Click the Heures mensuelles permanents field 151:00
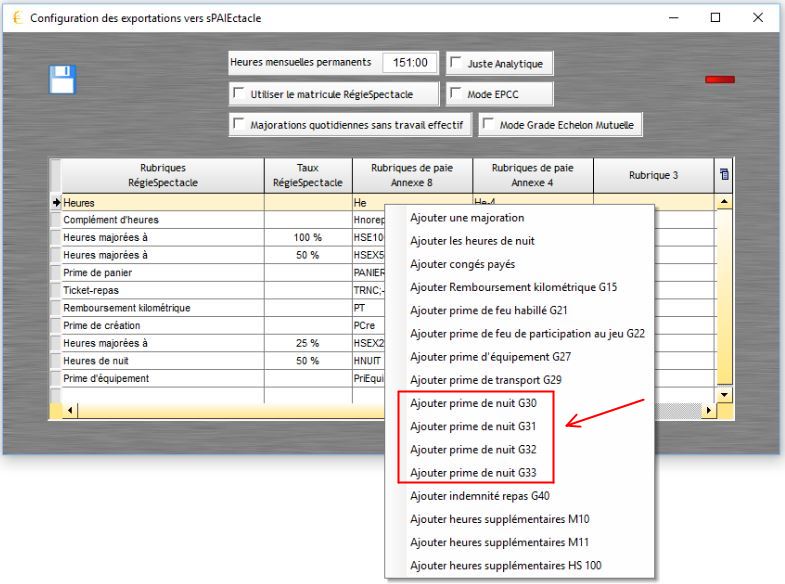Image resolution: width=785 pixels, height=584 pixels. [410, 63]
